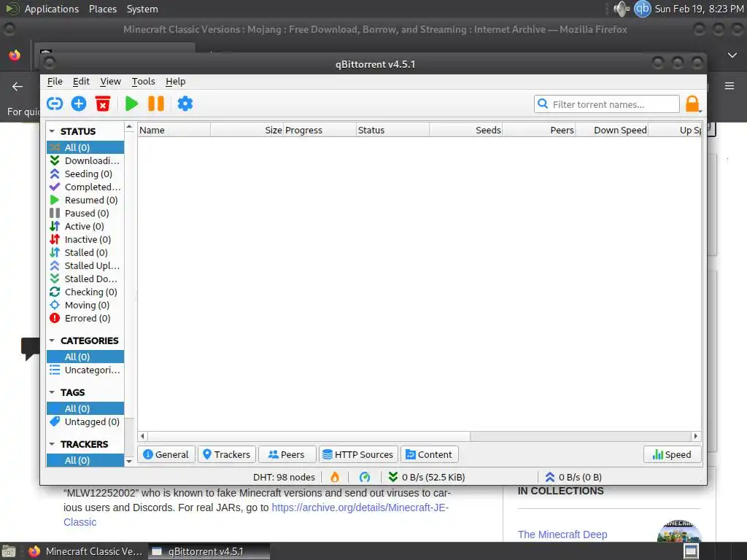Open the Speed graph tab
The image size is (747, 560).
[672, 454]
